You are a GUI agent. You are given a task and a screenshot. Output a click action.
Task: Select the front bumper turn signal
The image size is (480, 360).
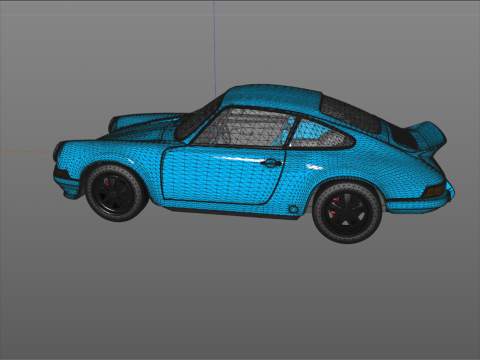61,174
